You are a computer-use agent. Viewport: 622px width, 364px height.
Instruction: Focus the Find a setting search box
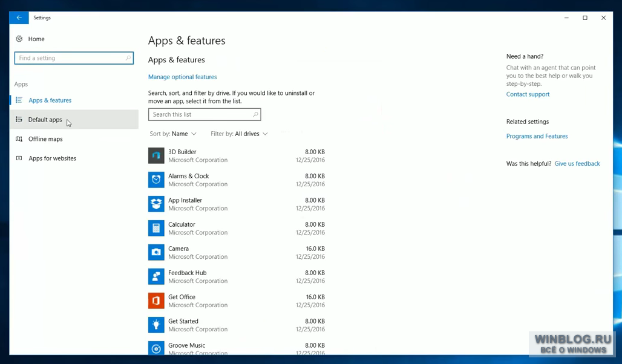(74, 58)
